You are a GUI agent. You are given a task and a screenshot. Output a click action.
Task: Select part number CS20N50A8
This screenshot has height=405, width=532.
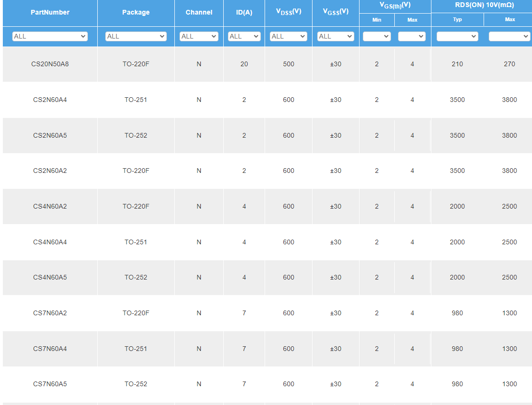point(50,64)
